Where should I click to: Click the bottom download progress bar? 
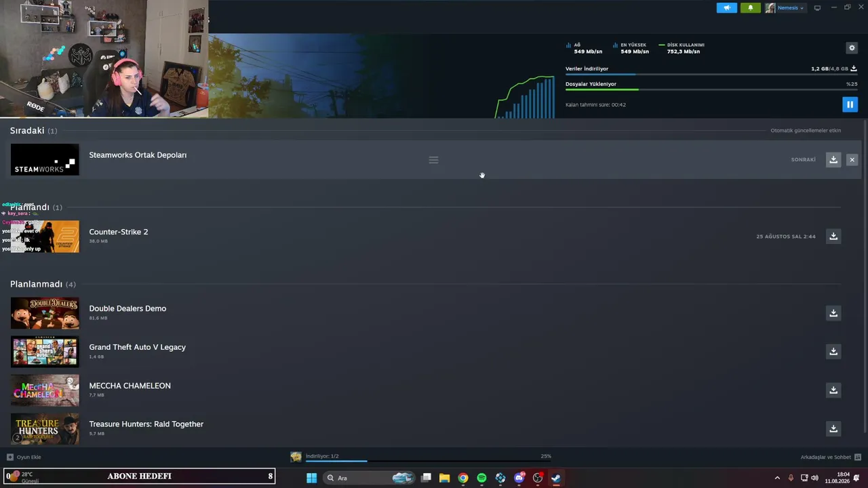click(x=428, y=461)
